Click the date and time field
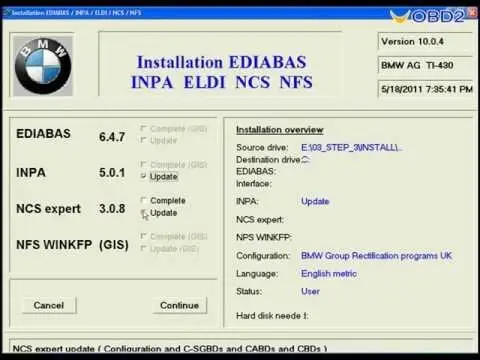The width and height of the screenshot is (480, 360). coord(425,89)
